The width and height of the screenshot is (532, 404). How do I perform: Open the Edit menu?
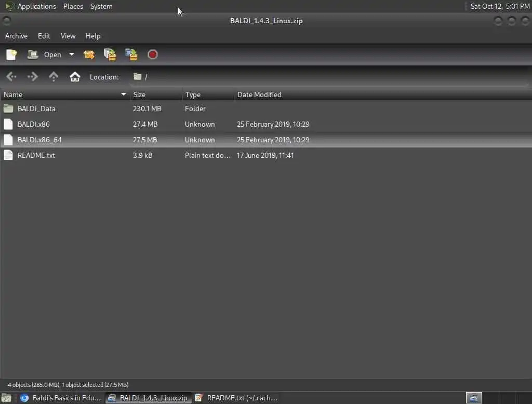pos(44,36)
